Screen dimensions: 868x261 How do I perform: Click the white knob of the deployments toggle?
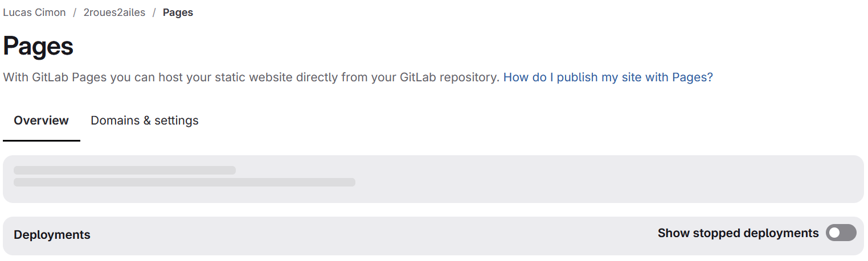tap(834, 233)
